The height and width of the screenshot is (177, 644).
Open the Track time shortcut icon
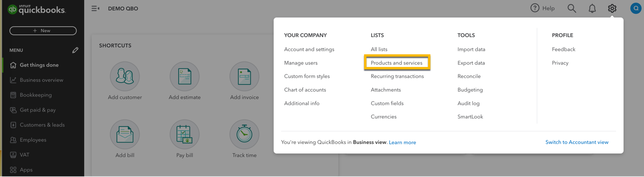(x=245, y=135)
